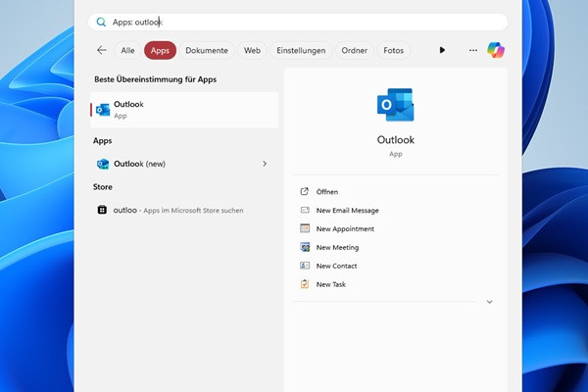Click the Öffnen external-link icon
Viewport: 588px width, 392px height.
(305, 192)
